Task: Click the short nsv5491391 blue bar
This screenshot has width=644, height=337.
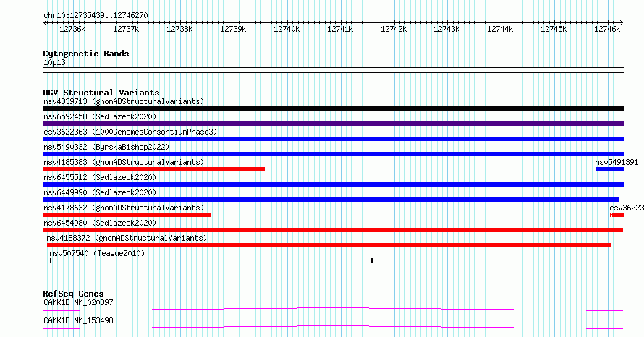Action: (x=609, y=169)
